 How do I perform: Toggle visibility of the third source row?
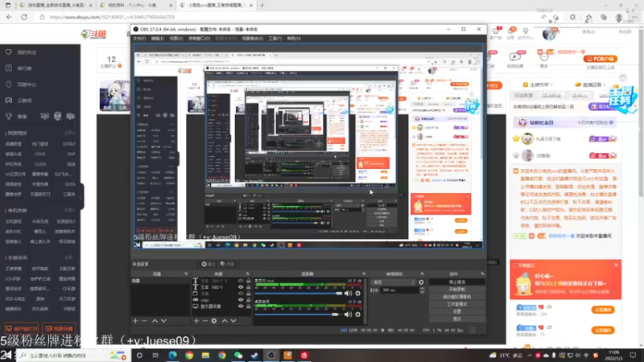(241, 294)
